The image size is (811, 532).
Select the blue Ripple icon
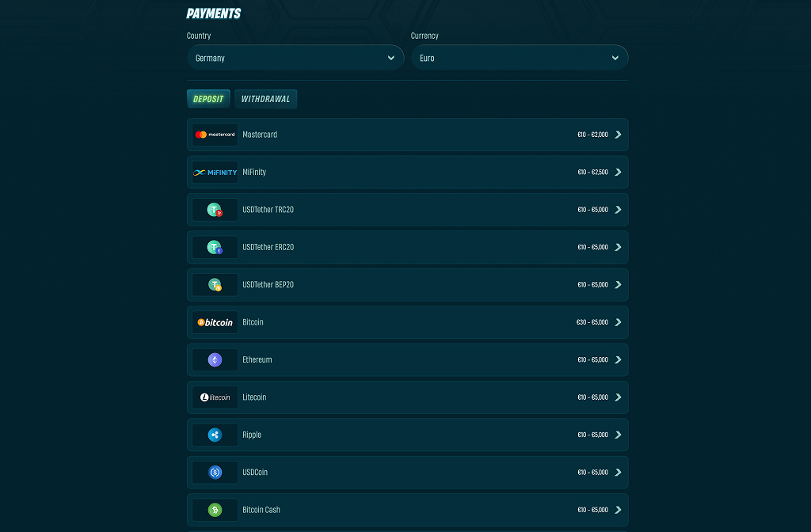[x=215, y=435]
